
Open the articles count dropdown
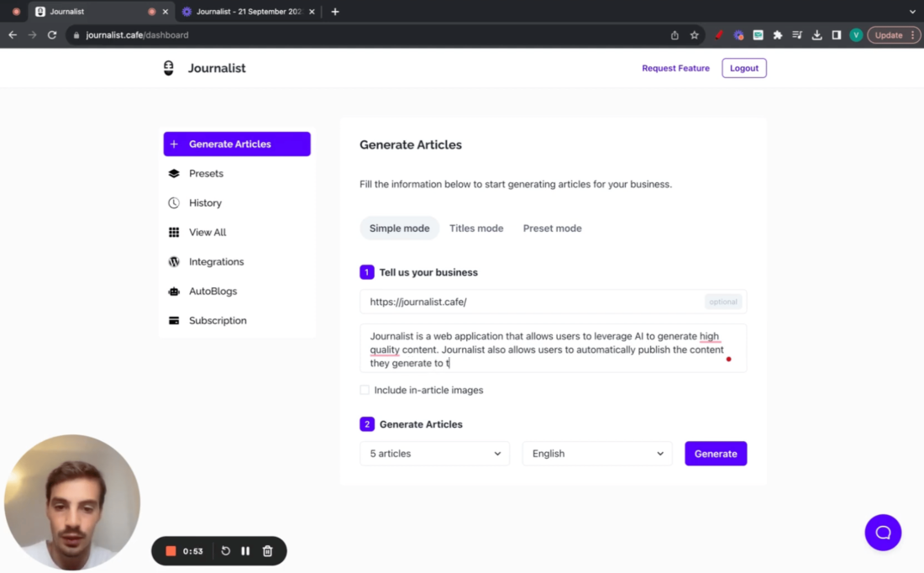click(x=434, y=453)
